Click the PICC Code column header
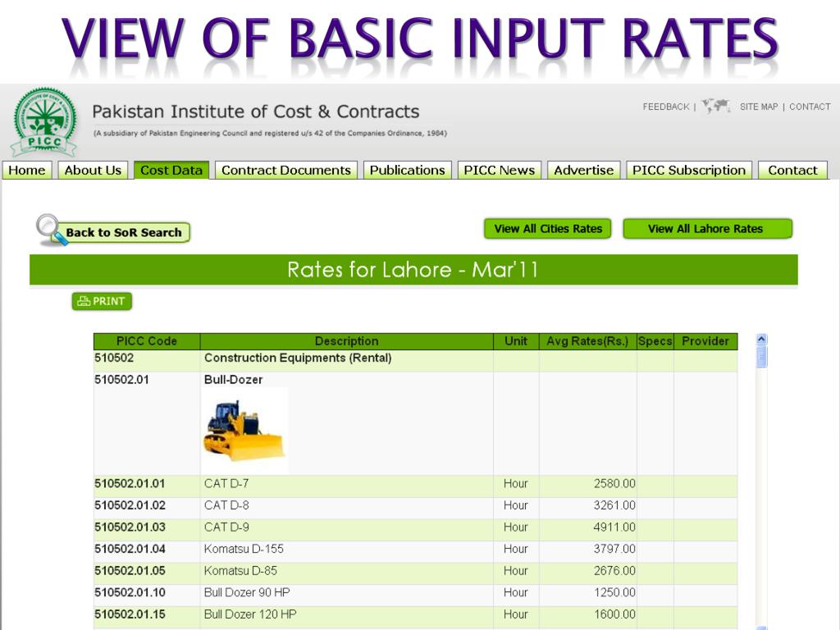The width and height of the screenshot is (840, 630). click(147, 341)
